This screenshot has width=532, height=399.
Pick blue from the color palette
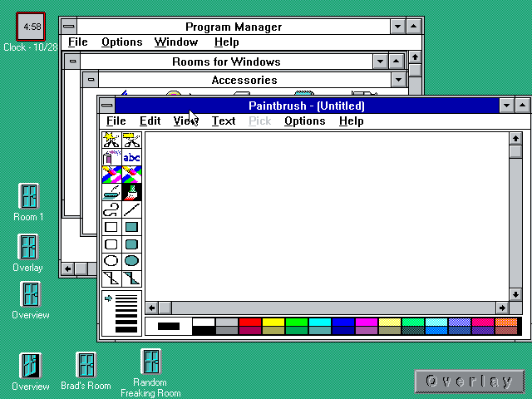pos(343,322)
